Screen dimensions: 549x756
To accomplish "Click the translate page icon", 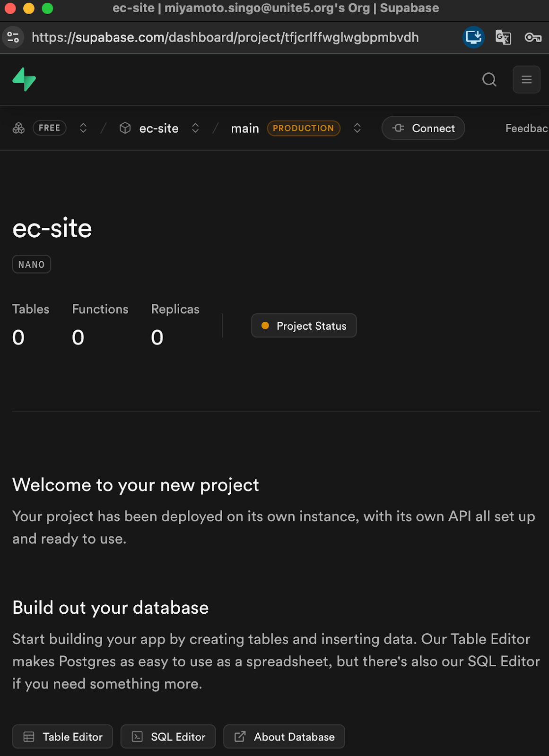I will pos(503,37).
